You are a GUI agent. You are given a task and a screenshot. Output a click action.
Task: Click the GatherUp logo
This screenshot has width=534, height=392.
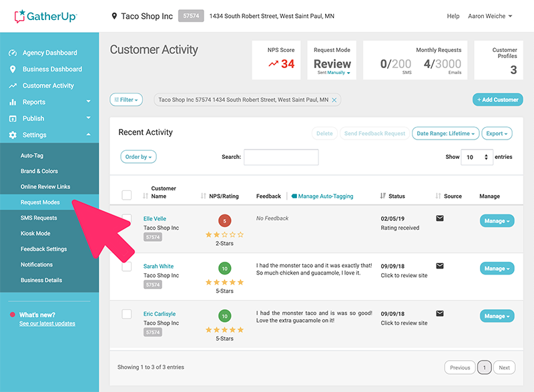click(45, 16)
